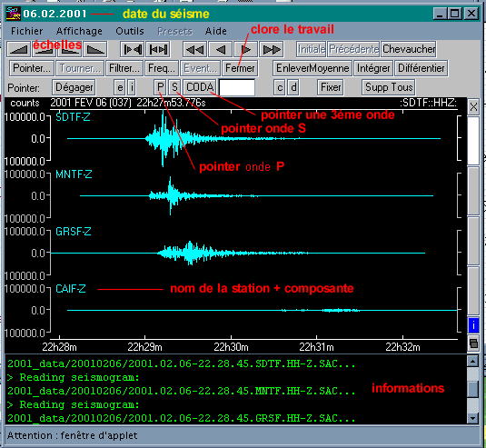Open the Freq... dialog button
Viewport: 486px width, 448px height.
click(162, 68)
